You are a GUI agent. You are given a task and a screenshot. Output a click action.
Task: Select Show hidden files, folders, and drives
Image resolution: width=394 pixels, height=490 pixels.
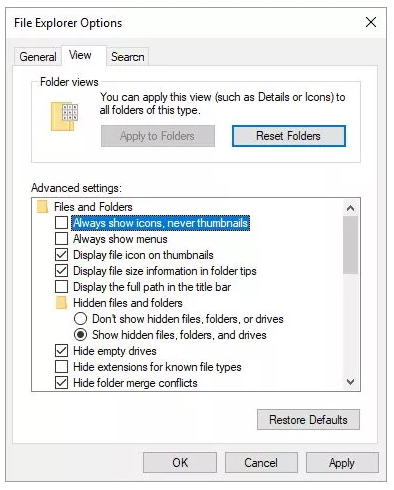(81, 335)
